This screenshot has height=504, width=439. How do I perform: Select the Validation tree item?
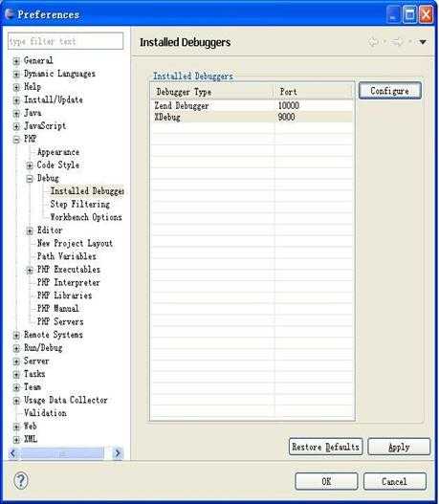click(45, 413)
